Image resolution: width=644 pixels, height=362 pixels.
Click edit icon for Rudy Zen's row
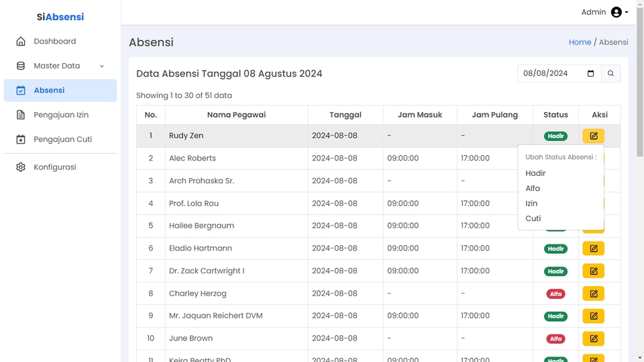point(593,136)
